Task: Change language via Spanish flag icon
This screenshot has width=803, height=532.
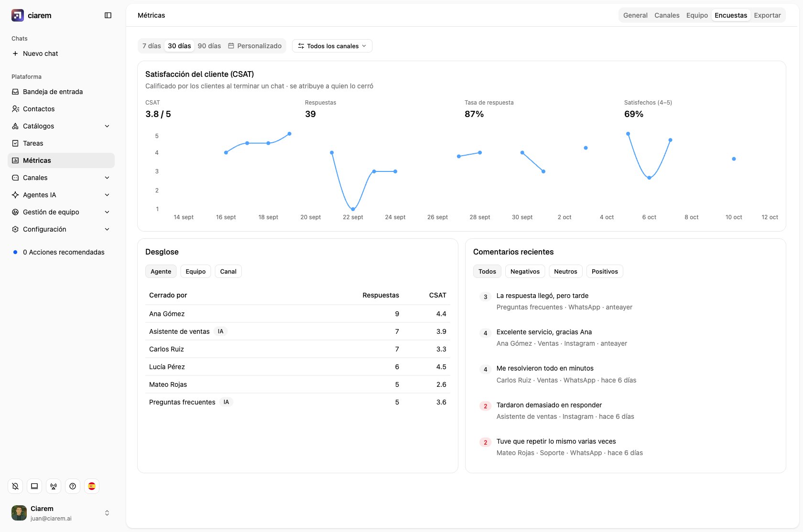Action: [92, 486]
